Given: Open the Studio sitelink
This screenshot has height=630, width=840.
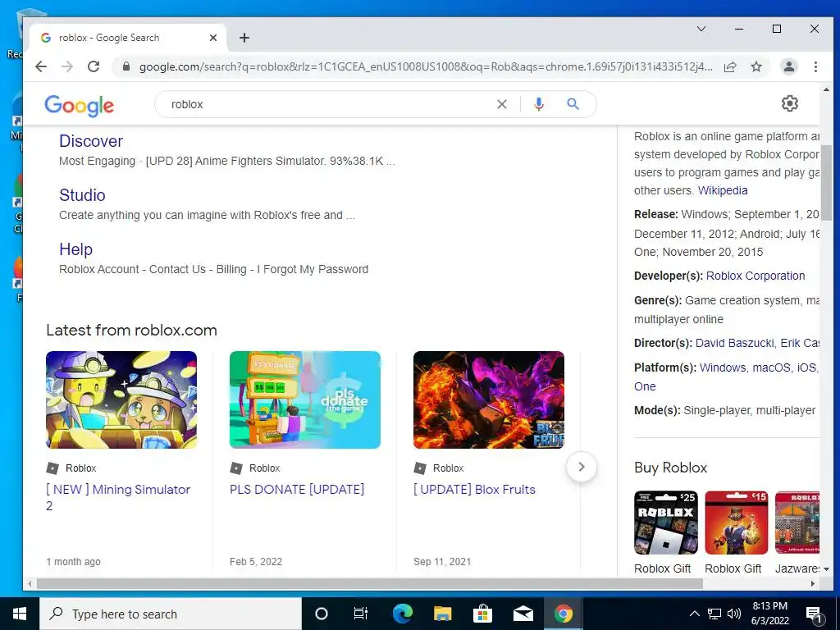Looking at the screenshot, I should 82,195.
